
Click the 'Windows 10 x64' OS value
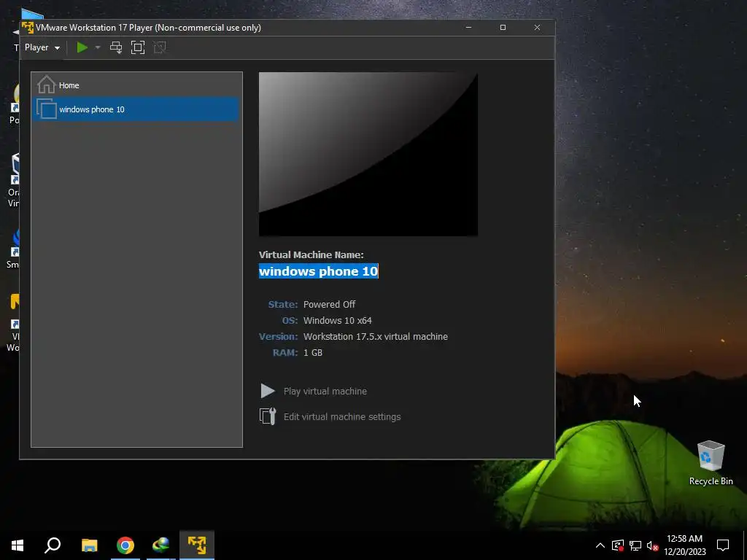337,321
